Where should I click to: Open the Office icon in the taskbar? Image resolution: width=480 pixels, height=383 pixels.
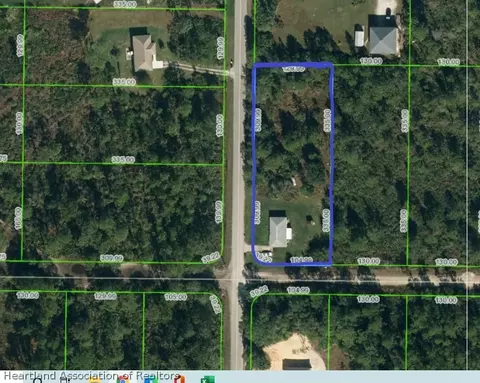coord(179,379)
